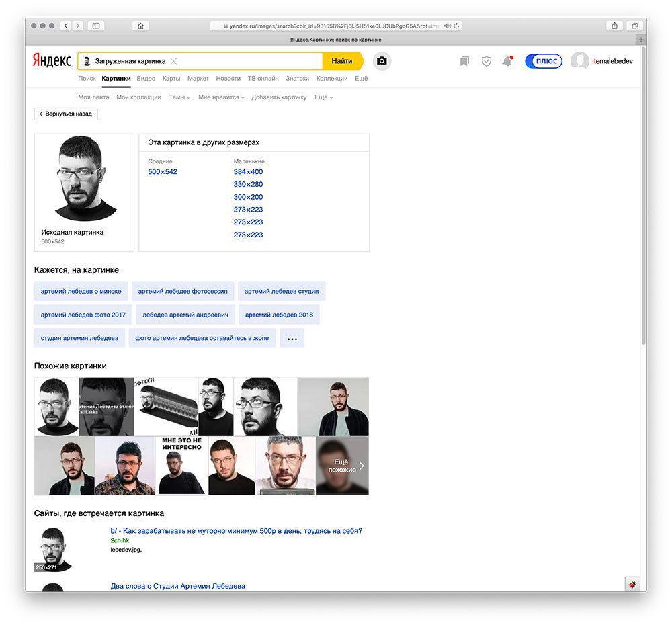The image size is (672, 625).
Task: Show all tabs overview icon
Action: coord(635,26)
